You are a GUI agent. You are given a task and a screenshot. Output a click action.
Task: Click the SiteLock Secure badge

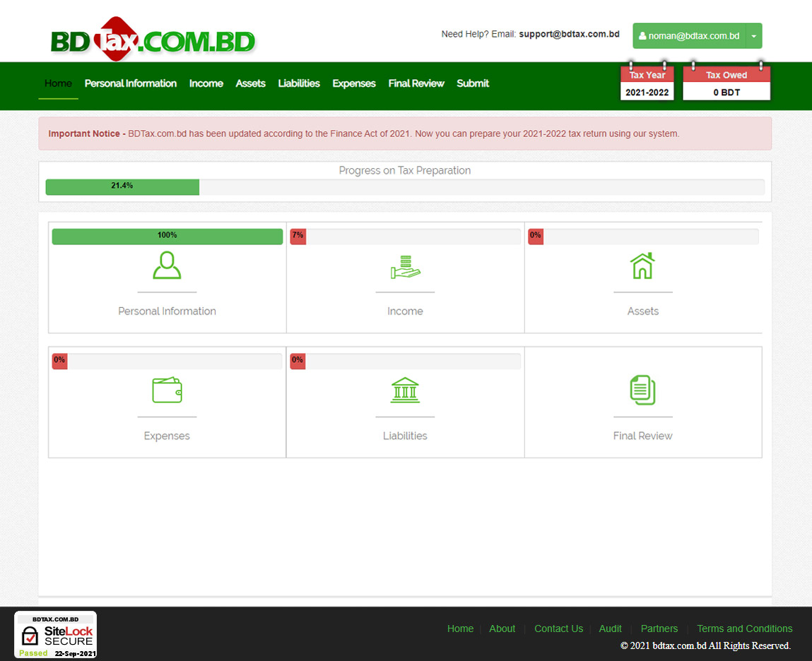tap(55, 635)
